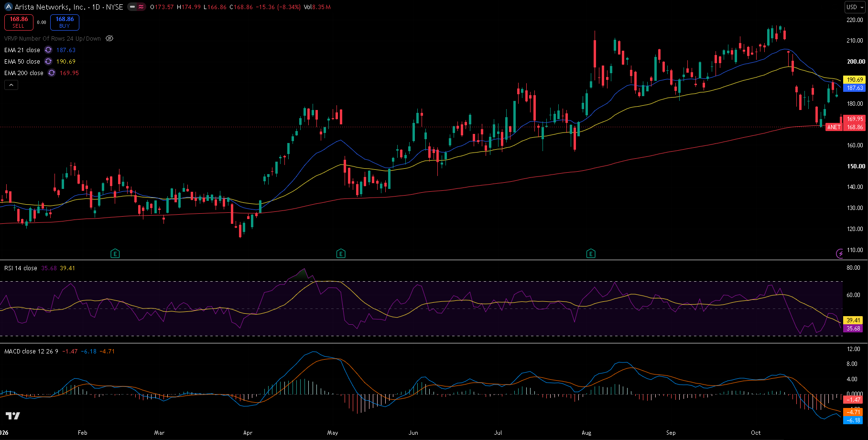The height and width of the screenshot is (440, 868).
Task: Click the SELL 168.86 button
Action: click(19, 22)
